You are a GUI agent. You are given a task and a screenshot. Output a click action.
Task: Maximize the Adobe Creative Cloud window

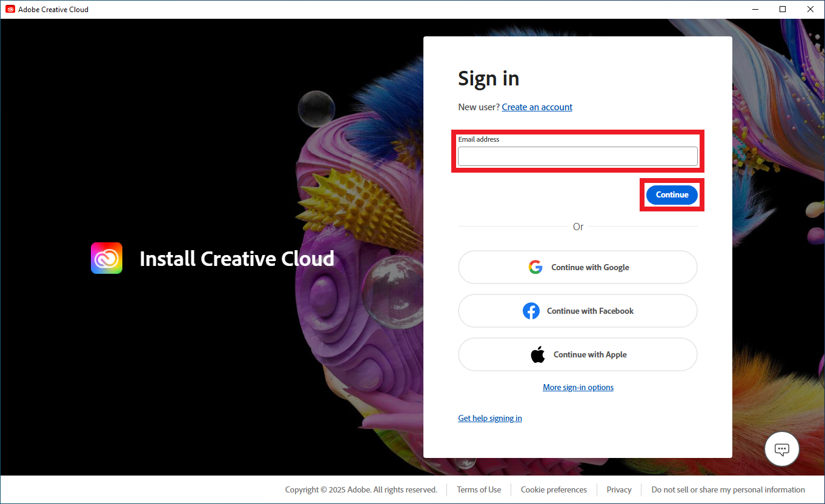(x=783, y=9)
